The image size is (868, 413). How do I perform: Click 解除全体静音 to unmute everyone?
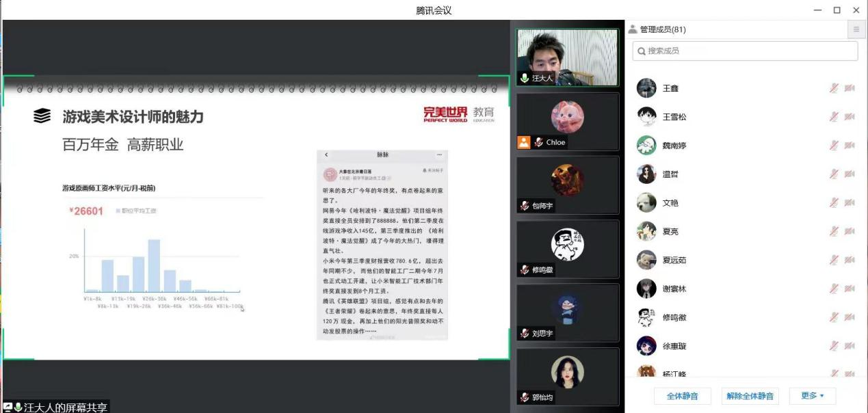click(x=750, y=396)
